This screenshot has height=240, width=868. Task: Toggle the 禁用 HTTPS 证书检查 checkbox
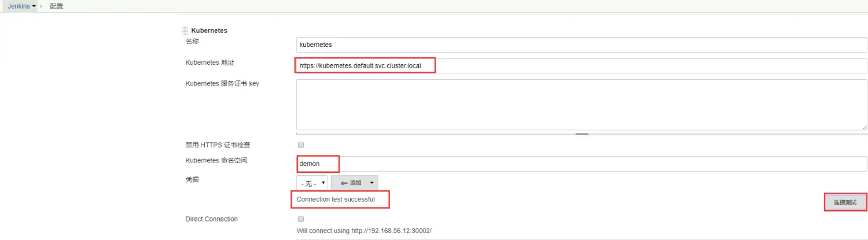tap(300, 145)
